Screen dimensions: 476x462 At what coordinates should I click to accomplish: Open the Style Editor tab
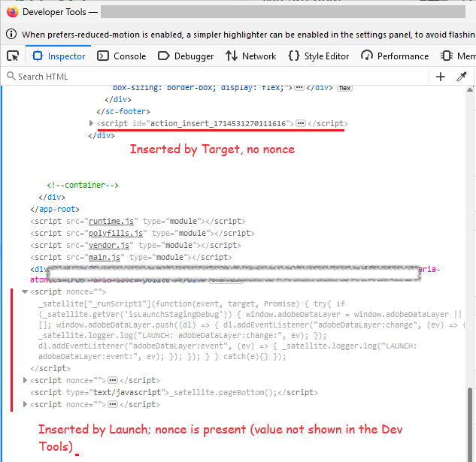coord(319,56)
